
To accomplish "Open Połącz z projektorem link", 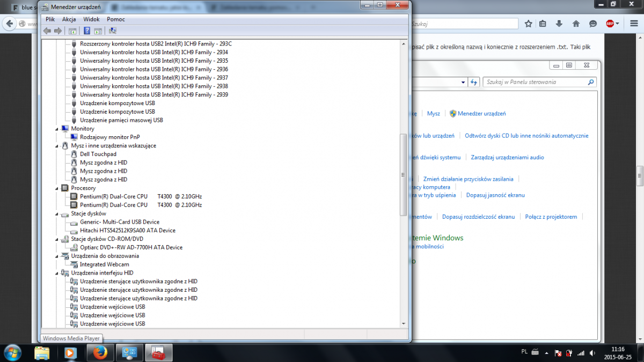I will [x=551, y=217].
